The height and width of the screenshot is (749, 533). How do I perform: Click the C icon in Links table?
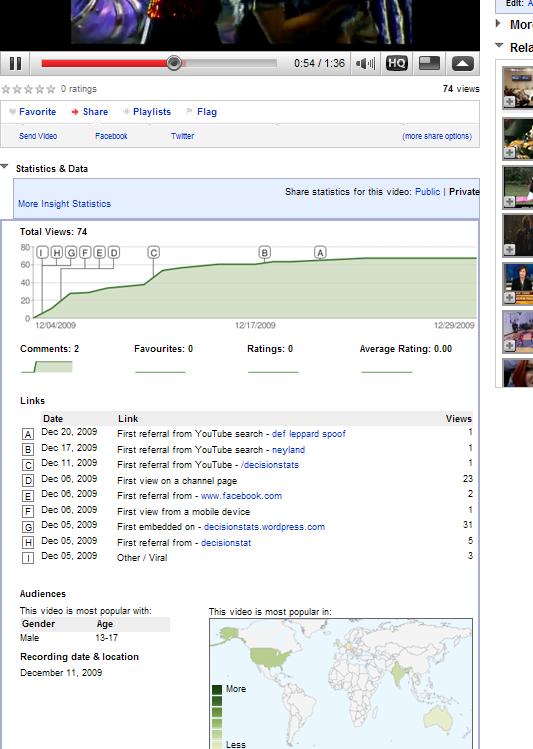[x=28, y=465]
